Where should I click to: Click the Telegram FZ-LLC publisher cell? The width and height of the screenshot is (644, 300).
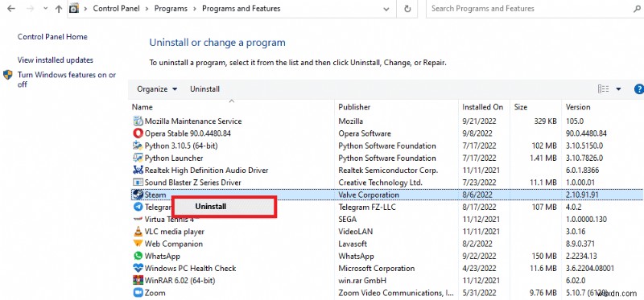367,207
